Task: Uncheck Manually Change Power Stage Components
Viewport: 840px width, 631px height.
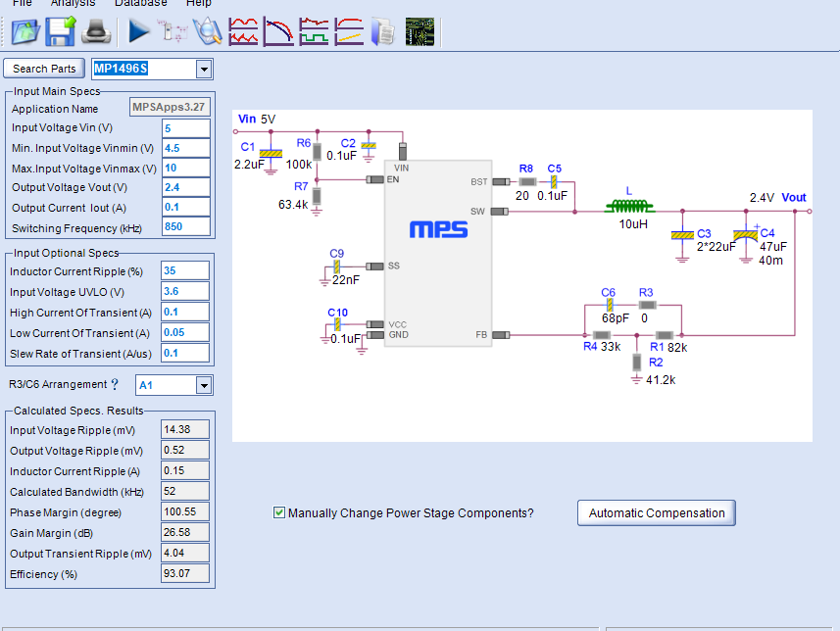Action: 279,512
